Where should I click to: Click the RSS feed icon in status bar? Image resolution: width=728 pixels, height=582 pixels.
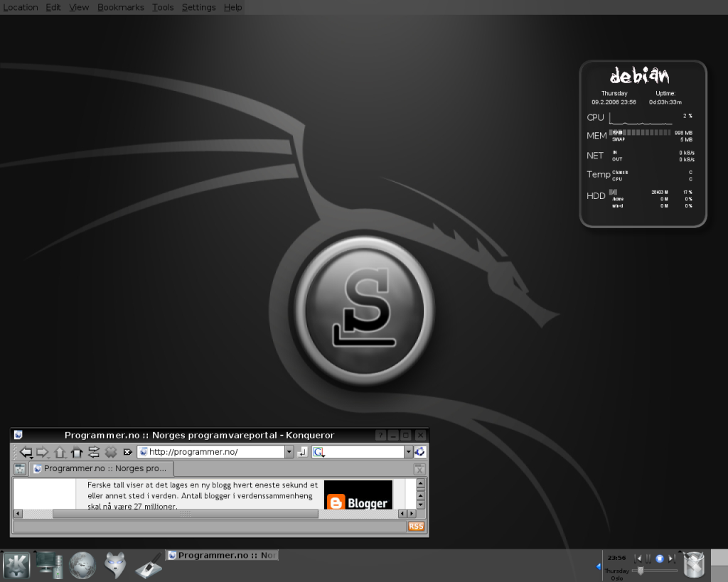(415, 527)
